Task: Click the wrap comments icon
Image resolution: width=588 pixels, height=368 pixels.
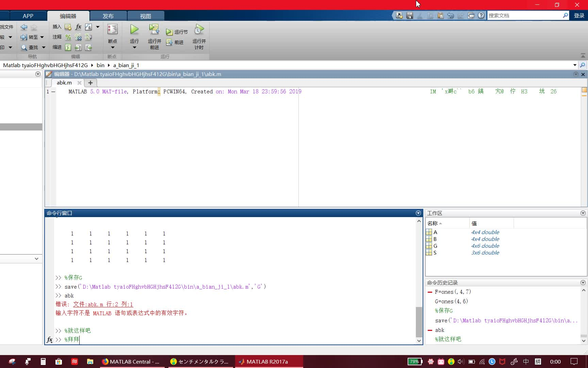Action: point(88,37)
